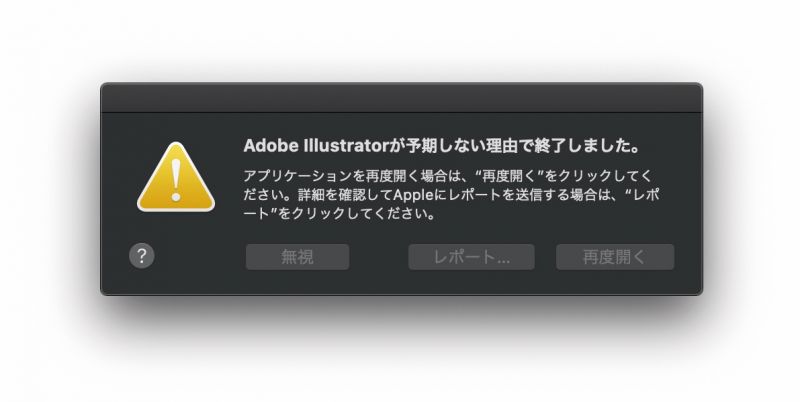Click "Adobe Illustrator" in the heading
The width and height of the screenshot is (800, 402).
tap(315, 145)
